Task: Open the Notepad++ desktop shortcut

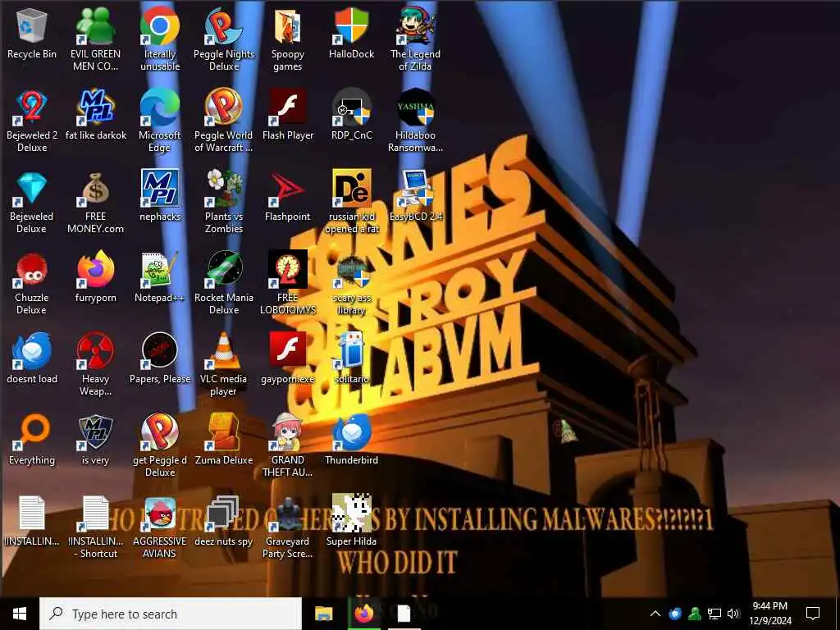Action: pyautogui.click(x=160, y=277)
